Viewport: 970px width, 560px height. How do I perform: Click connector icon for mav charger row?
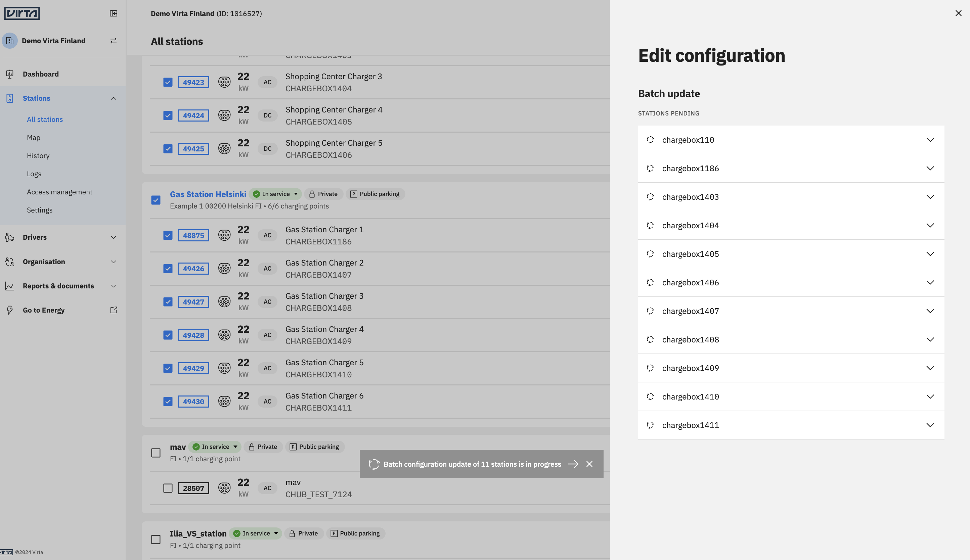pyautogui.click(x=224, y=488)
